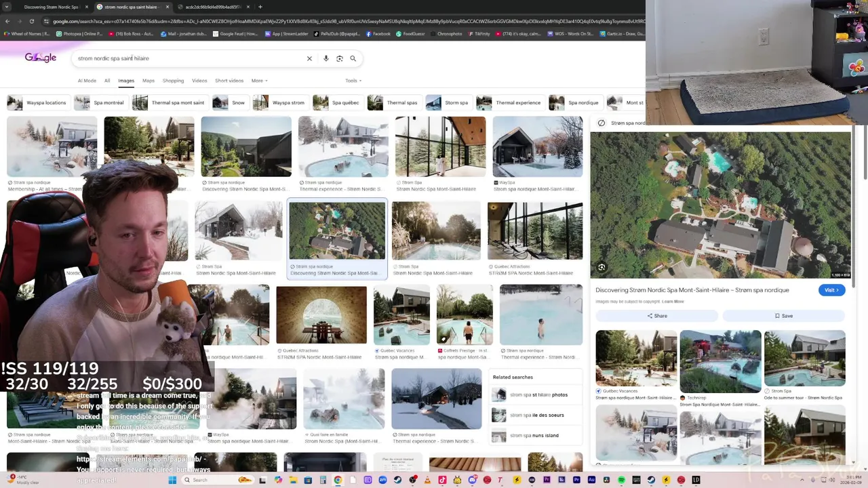Viewport: 868px width, 488px height.
Task: Click the Save button in preview panel
Action: click(783, 316)
